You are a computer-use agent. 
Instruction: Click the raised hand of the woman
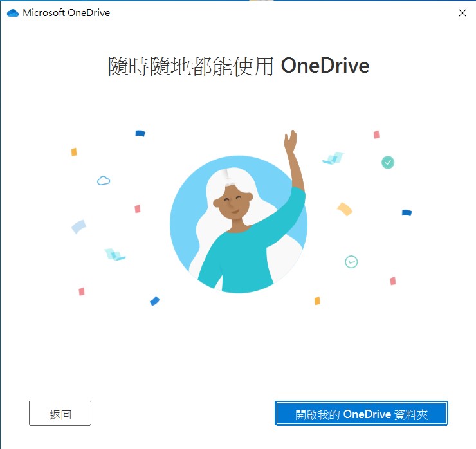[290, 140]
